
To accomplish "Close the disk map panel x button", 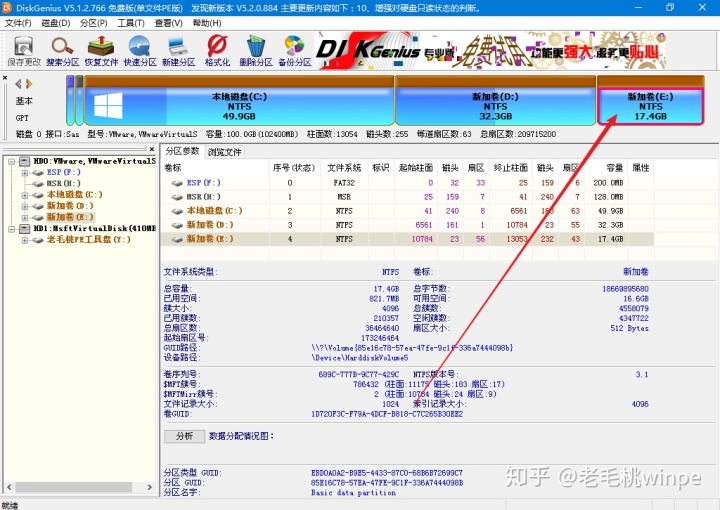I will click(5, 78).
